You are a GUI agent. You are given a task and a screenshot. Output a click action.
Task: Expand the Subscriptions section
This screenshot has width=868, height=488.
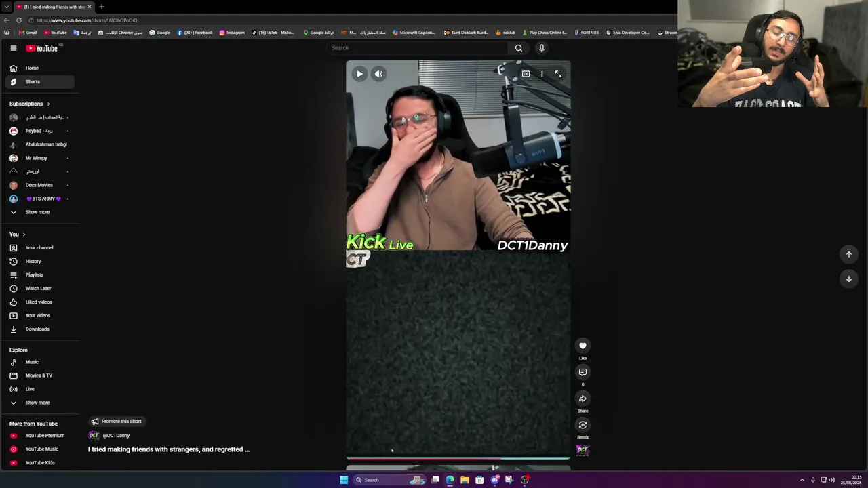click(30, 104)
